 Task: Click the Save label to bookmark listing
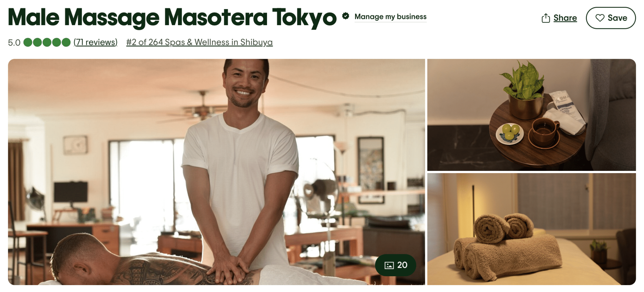(617, 18)
